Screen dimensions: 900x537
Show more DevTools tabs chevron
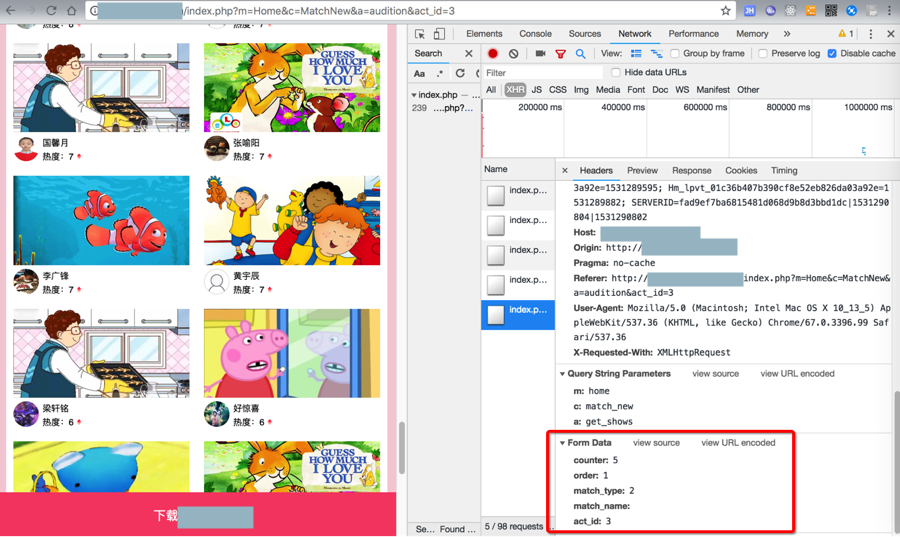point(787,34)
